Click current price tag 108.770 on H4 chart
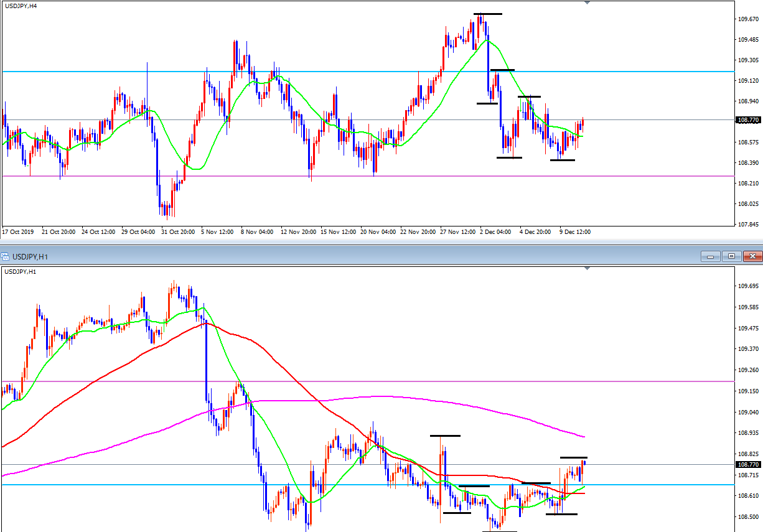 [x=747, y=120]
